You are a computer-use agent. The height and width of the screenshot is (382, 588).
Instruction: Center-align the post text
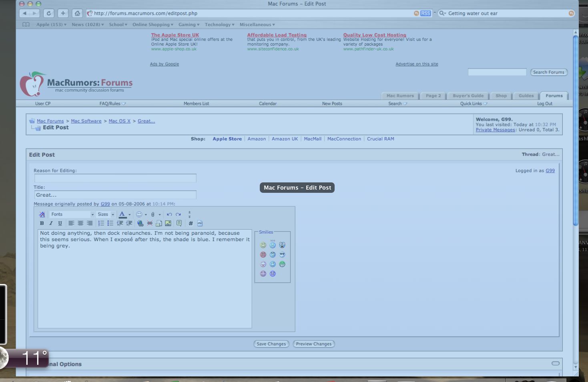80,223
